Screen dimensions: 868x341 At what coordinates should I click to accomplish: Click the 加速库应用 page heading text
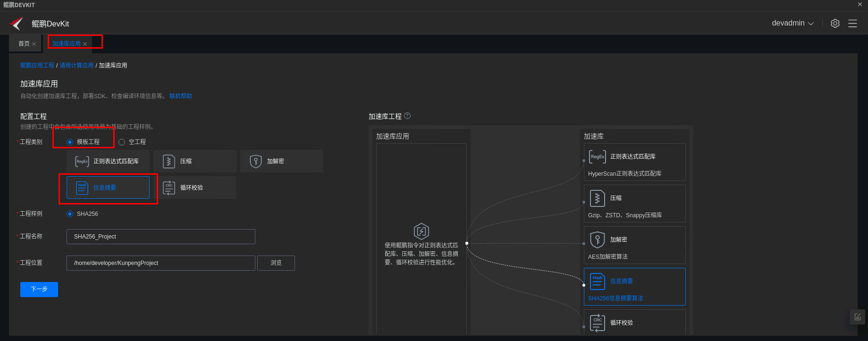pos(39,84)
